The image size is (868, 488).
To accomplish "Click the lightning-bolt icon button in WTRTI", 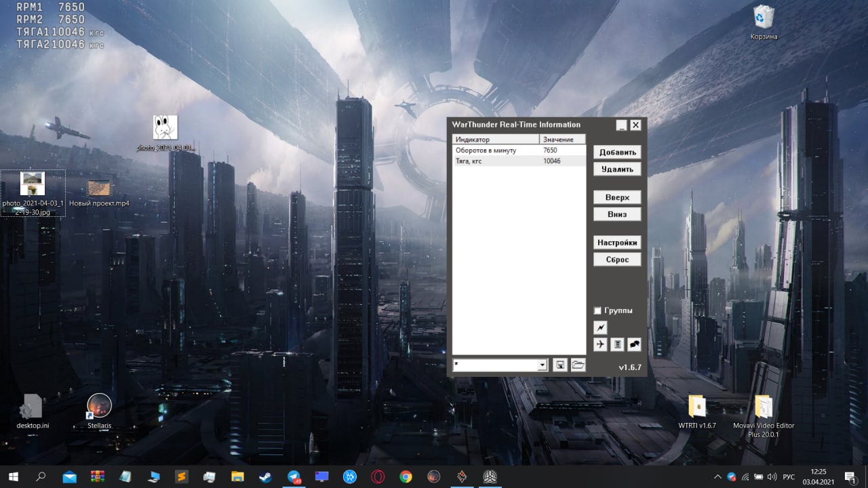I will [600, 327].
